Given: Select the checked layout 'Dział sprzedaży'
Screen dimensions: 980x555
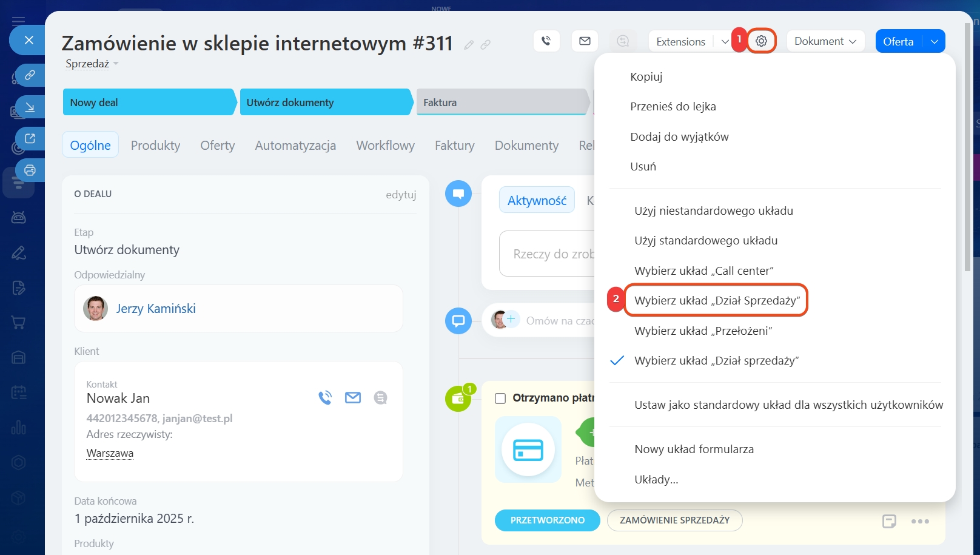Looking at the screenshot, I should 716,361.
